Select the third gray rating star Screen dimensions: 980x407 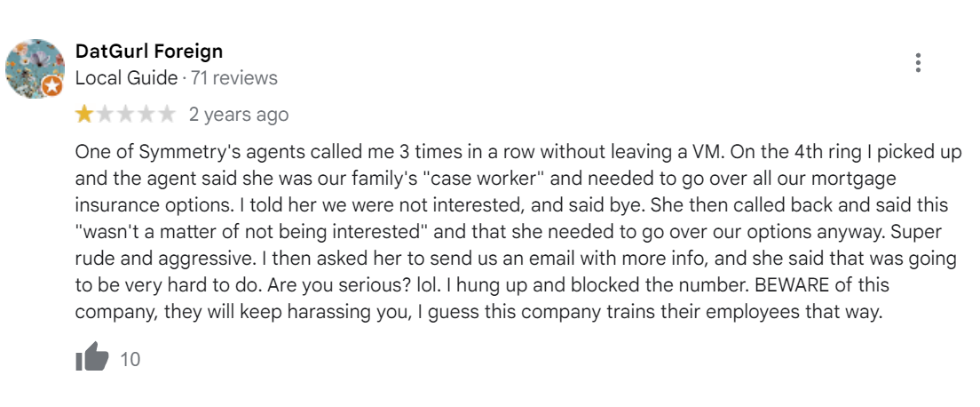(125, 115)
